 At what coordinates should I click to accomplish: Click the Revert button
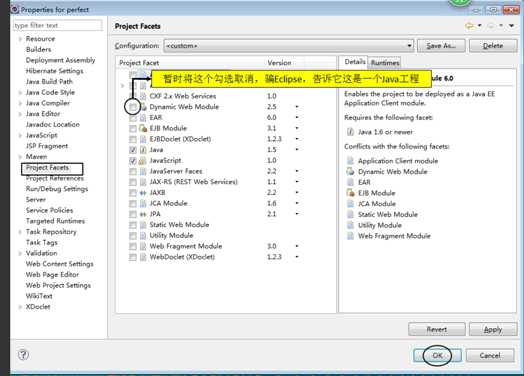tap(437, 329)
